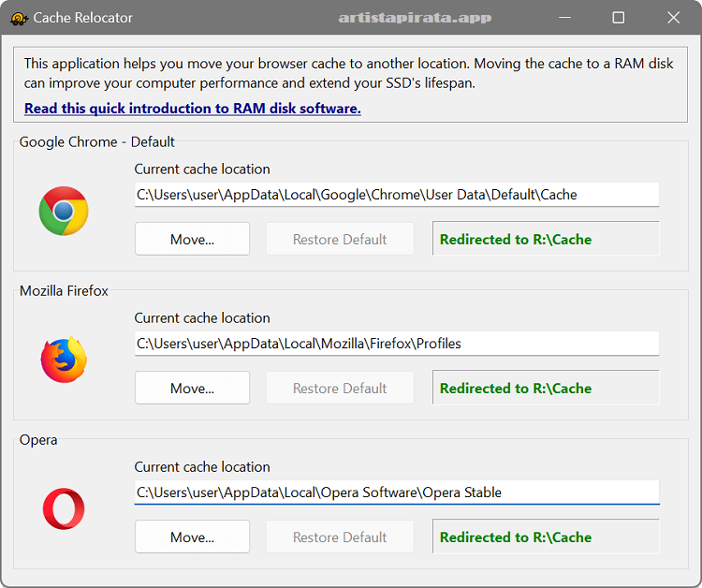Click the 'Mozilla Firefox' group label
Image resolution: width=702 pixels, height=588 pixels.
click(64, 290)
